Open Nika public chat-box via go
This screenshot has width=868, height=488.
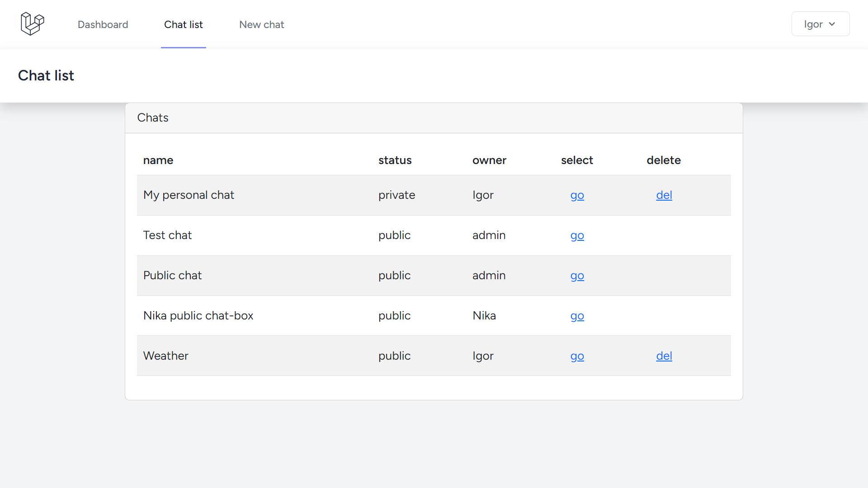pos(577,316)
